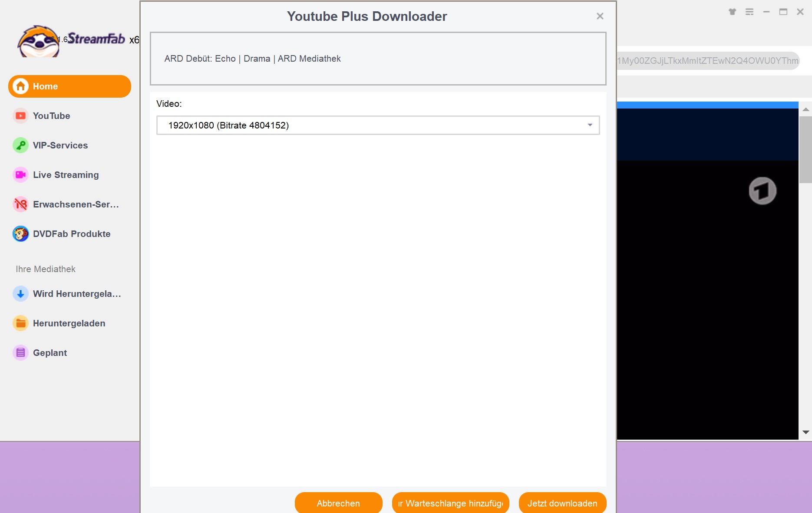812x513 pixels.
Task: Select VIP-Services in the sidebar
Action: tap(60, 145)
